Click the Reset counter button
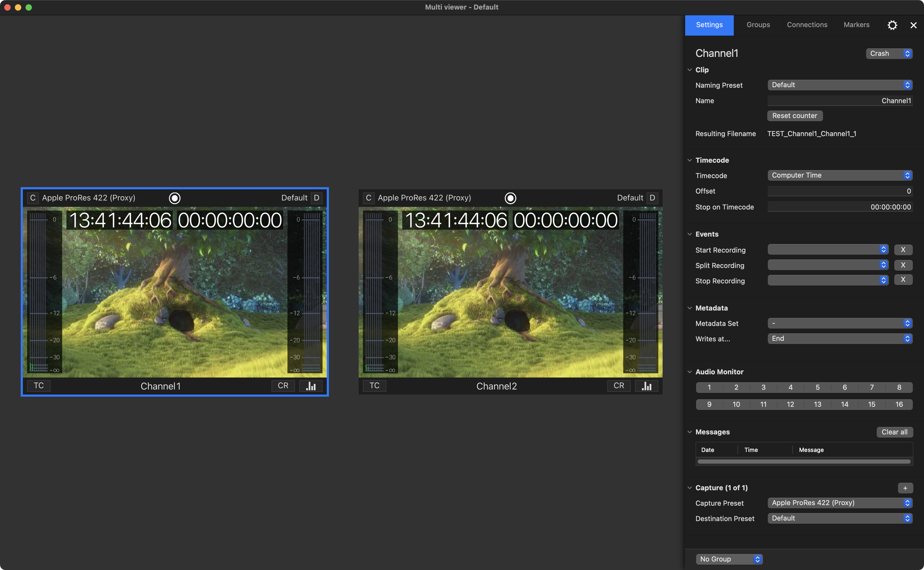This screenshot has height=570, width=924. click(x=795, y=116)
